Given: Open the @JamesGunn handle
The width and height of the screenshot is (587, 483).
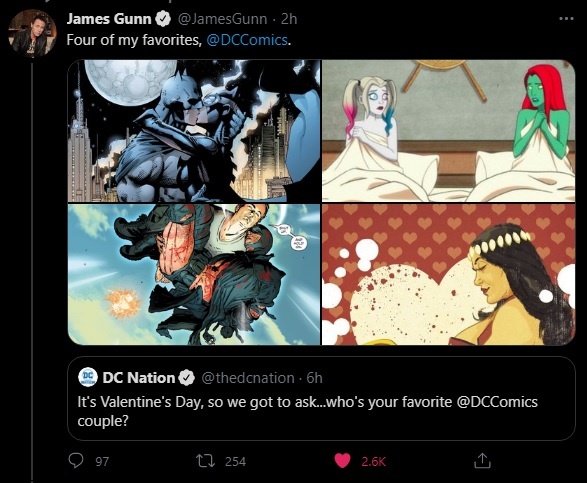Looking at the screenshot, I should [x=222, y=19].
